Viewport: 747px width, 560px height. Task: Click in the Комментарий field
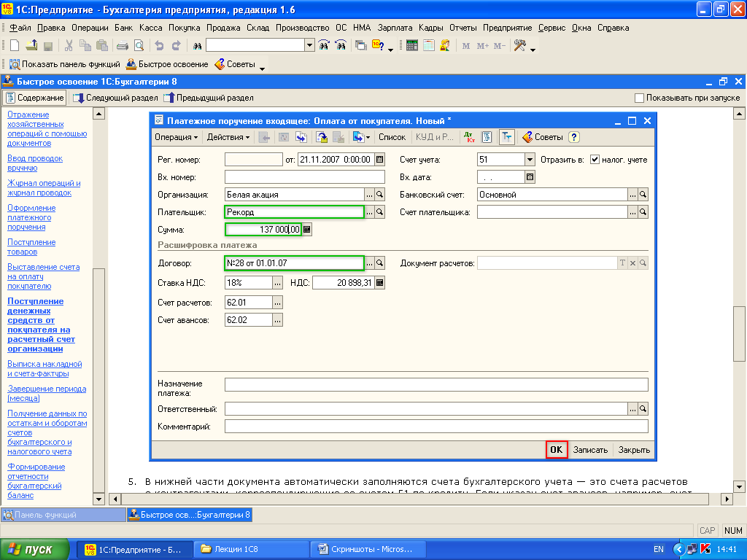436,426
